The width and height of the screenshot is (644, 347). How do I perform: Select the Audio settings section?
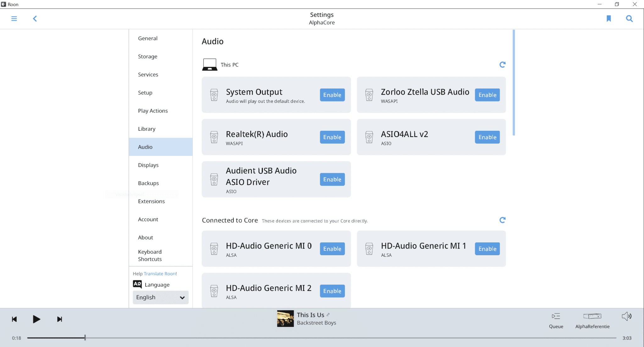(161, 147)
